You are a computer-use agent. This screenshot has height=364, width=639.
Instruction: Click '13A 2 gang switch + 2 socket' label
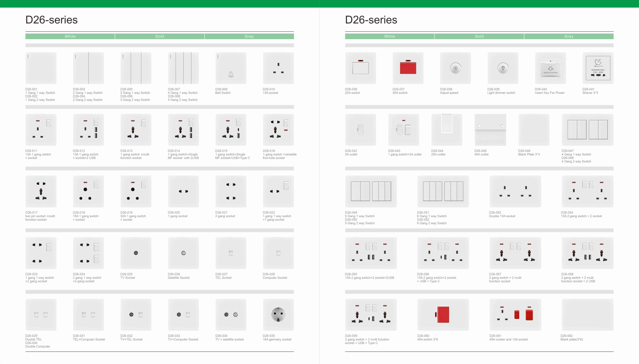click(581, 216)
